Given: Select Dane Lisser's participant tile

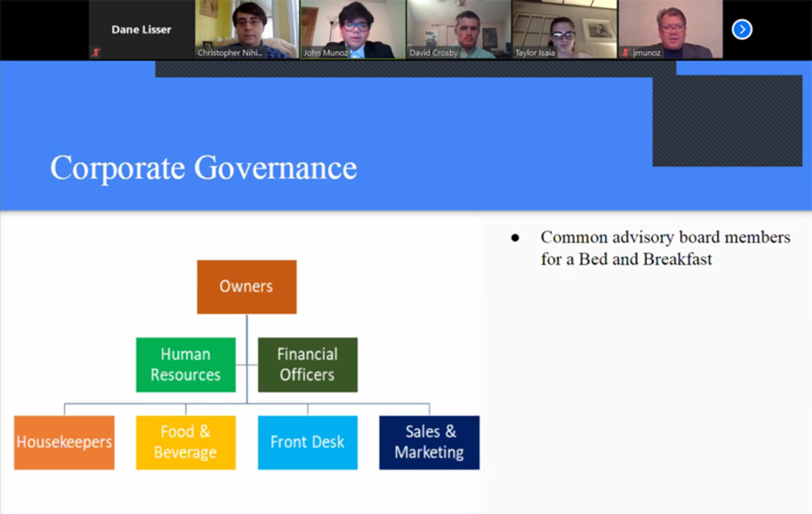Looking at the screenshot, I should pyautogui.click(x=141, y=29).
